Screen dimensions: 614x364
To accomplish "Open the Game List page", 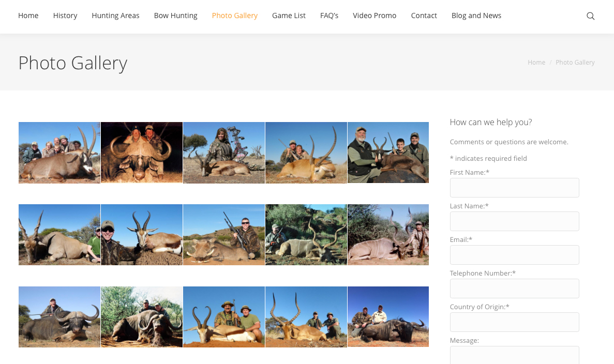I will [x=289, y=16].
